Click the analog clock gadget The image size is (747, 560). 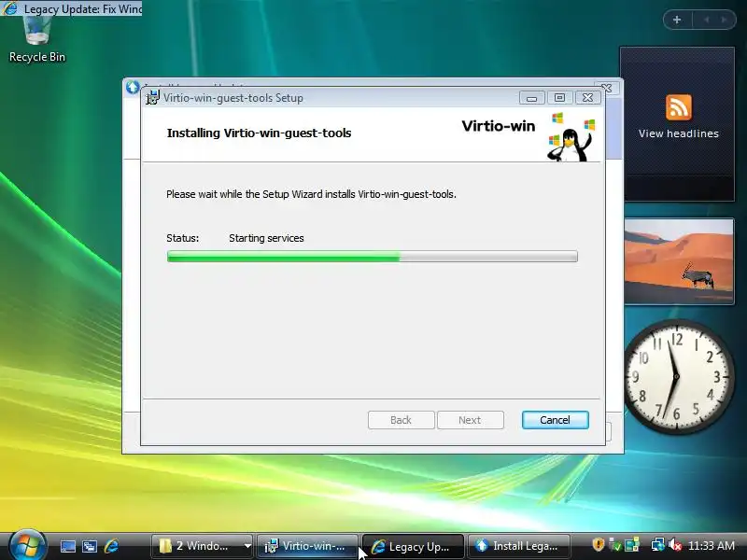click(x=676, y=376)
